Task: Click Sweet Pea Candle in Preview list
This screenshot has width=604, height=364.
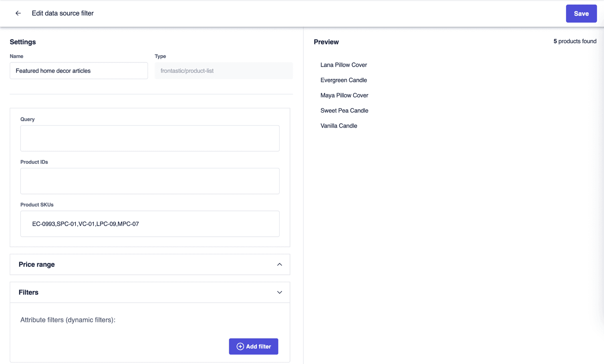Action: tap(344, 110)
